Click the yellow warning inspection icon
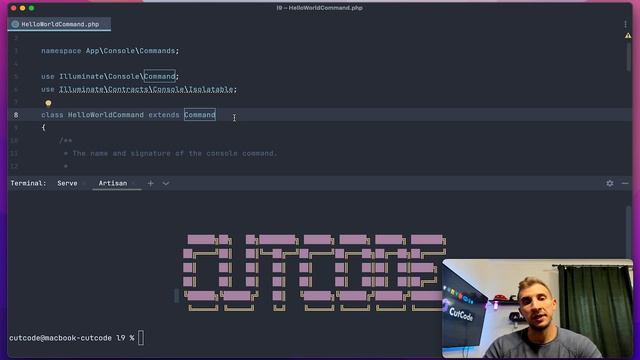The width and height of the screenshot is (640, 360). coord(628,36)
